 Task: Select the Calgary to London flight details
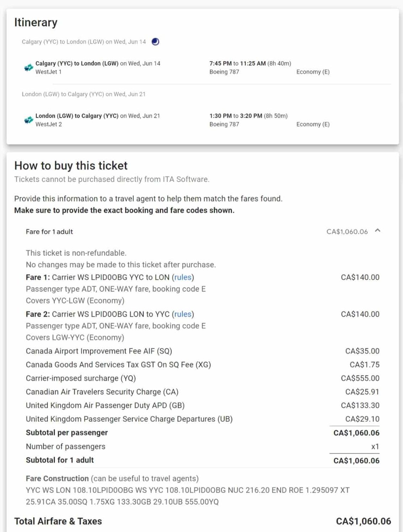(98, 64)
